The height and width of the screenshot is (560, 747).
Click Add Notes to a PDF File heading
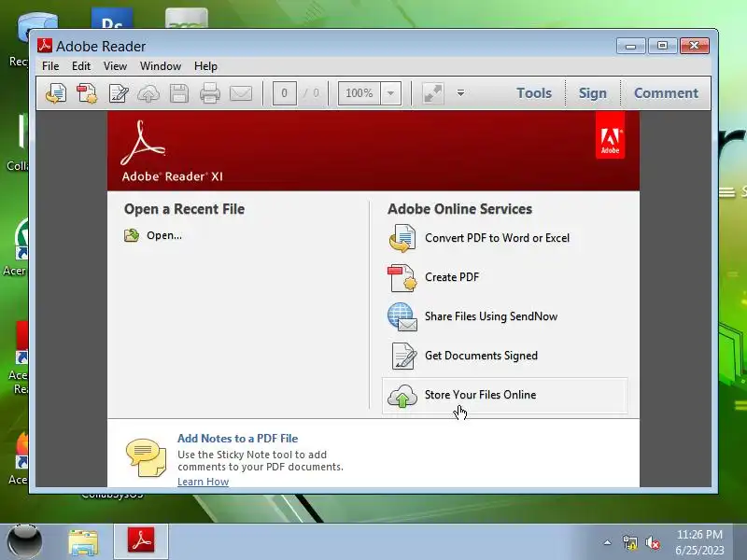(x=238, y=438)
